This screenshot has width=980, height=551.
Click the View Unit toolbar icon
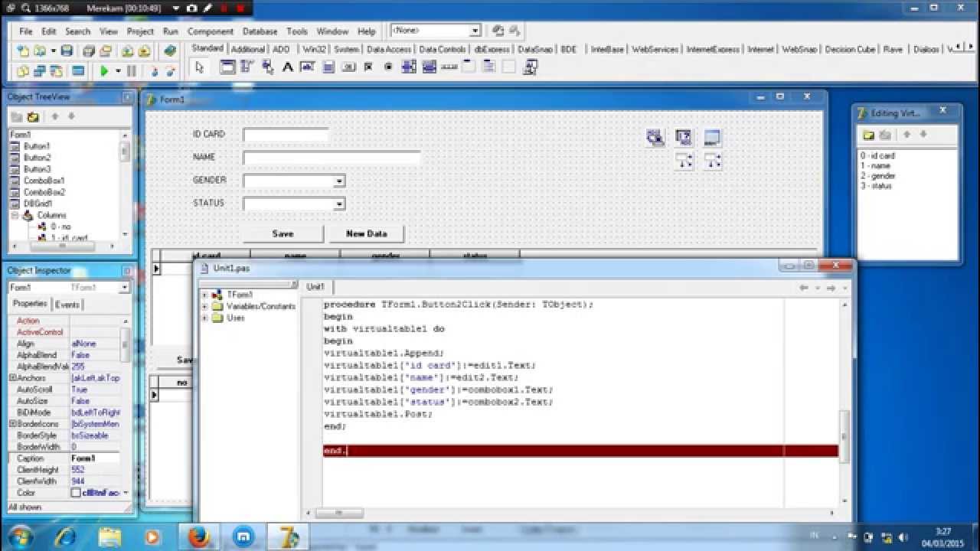[23, 70]
